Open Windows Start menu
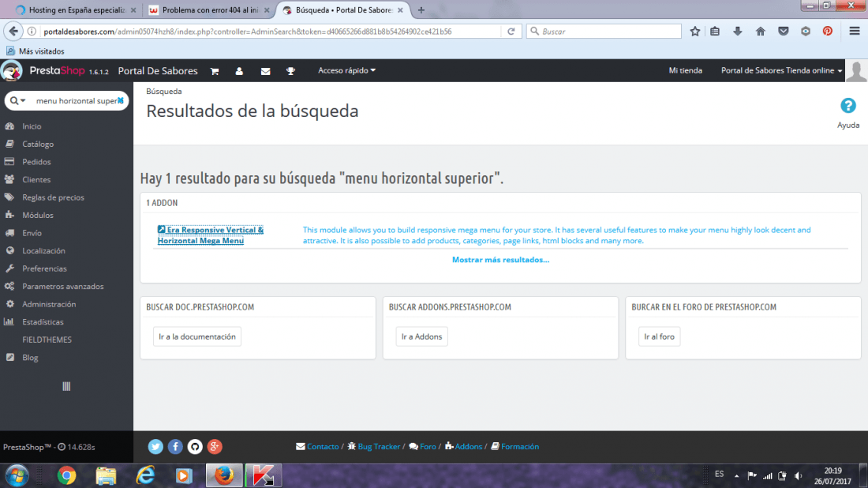 tap(17, 476)
